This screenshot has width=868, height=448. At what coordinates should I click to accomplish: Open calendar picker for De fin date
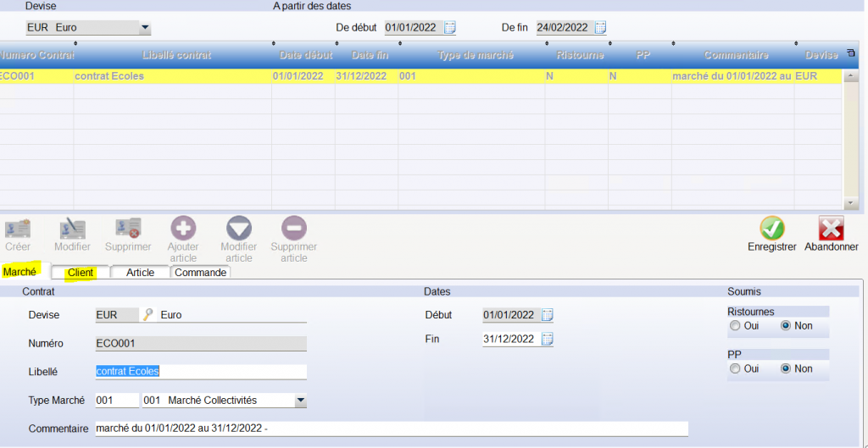click(600, 27)
